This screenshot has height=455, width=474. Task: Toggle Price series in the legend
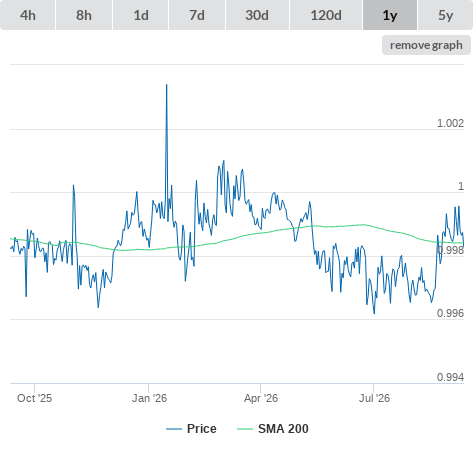click(x=202, y=429)
